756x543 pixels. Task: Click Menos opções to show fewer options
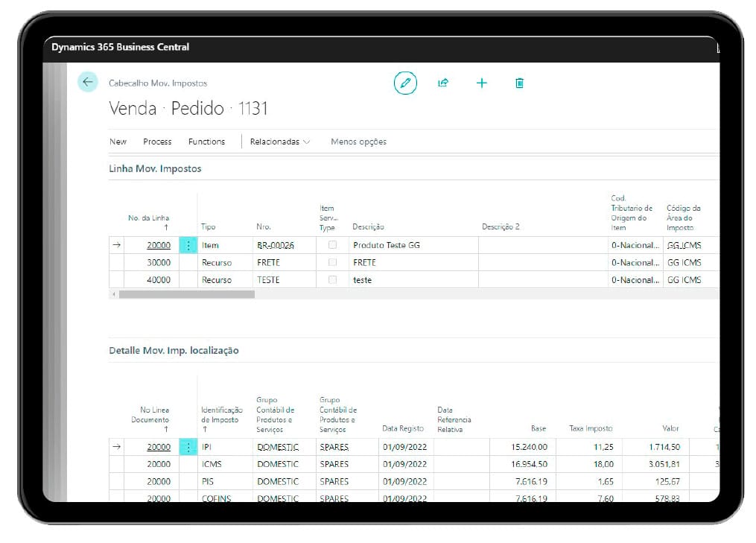(x=358, y=142)
